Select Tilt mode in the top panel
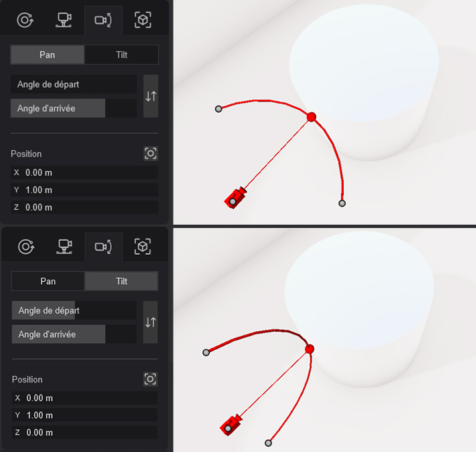The image size is (476, 452). 122,55
